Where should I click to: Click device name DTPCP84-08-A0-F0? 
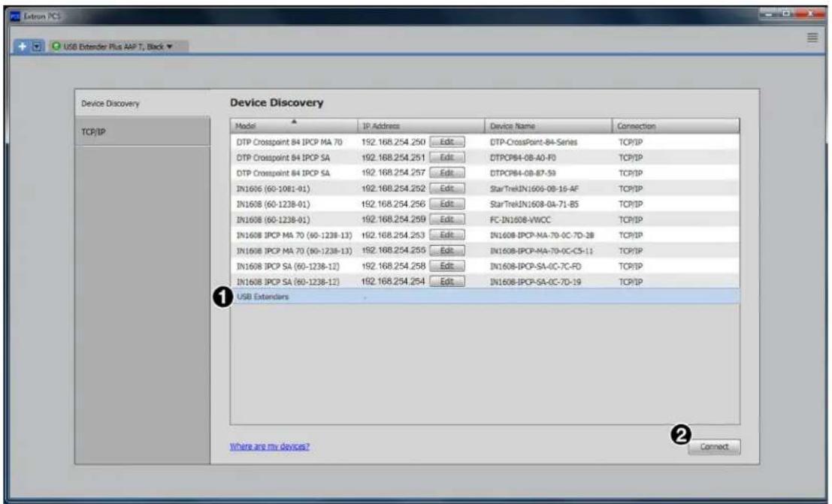[522, 158]
